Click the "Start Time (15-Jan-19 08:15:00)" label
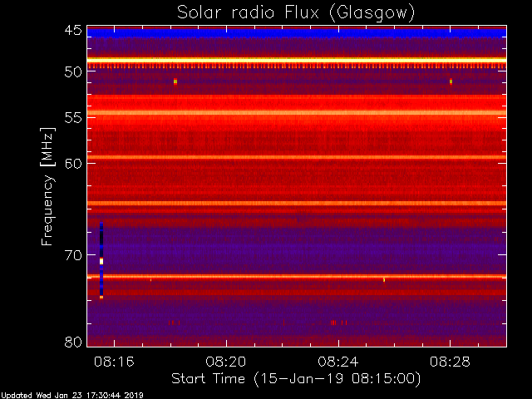532x399 pixels. [296, 379]
